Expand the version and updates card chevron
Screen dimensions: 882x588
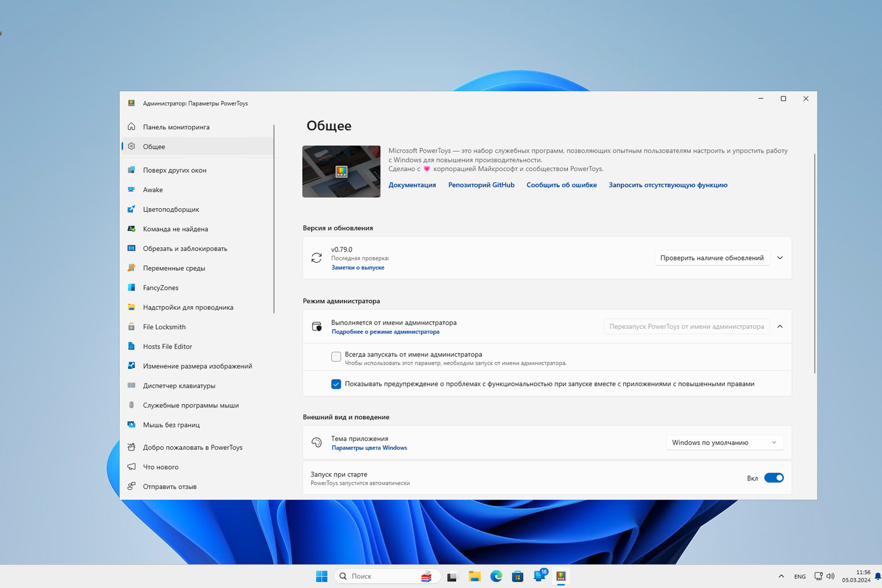tap(780, 258)
